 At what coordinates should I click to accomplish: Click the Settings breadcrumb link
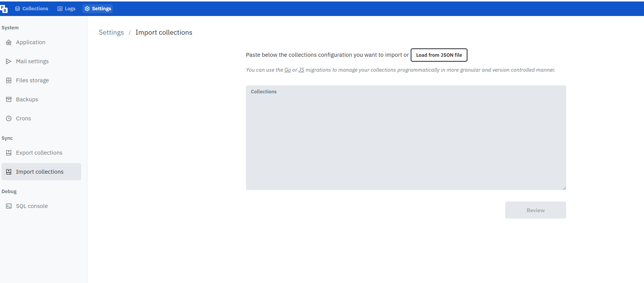pyautogui.click(x=111, y=32)
